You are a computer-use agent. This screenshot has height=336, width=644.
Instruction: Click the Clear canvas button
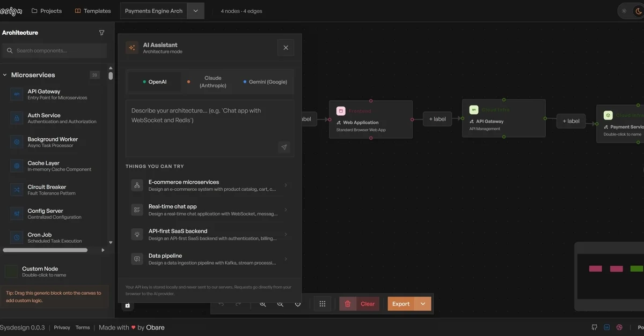click(360, 304)
